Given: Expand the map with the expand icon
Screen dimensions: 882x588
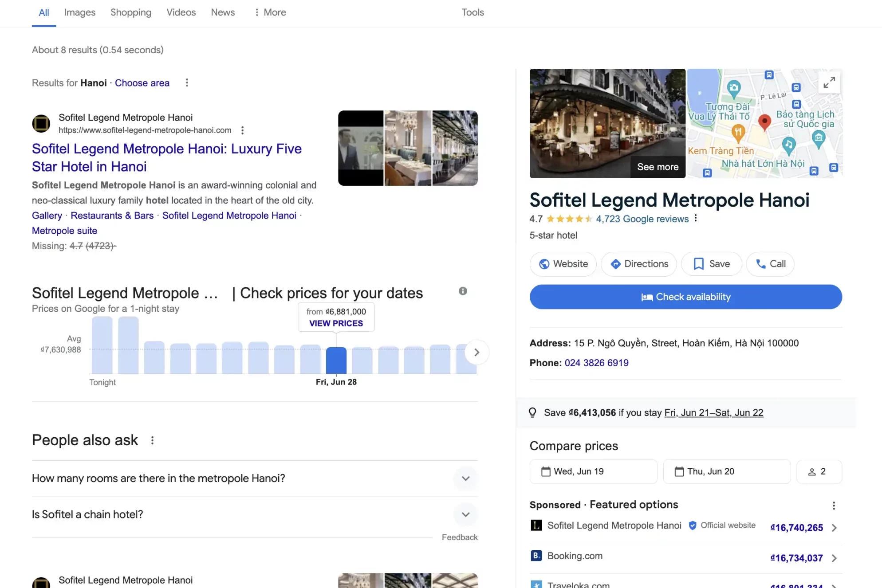Looking at the screenshot, I should pyautogui.click(x=829, y=82).
